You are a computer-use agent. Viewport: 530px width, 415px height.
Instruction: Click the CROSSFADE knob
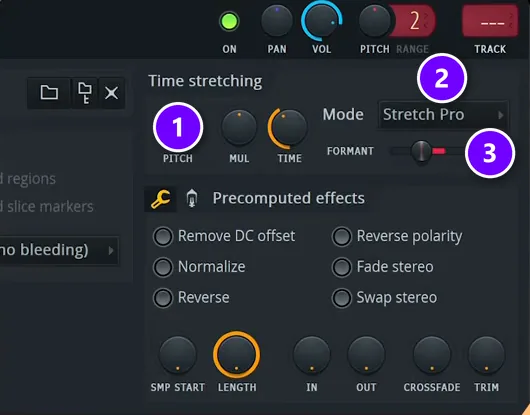pyautogui.click(x=432, y=355)
